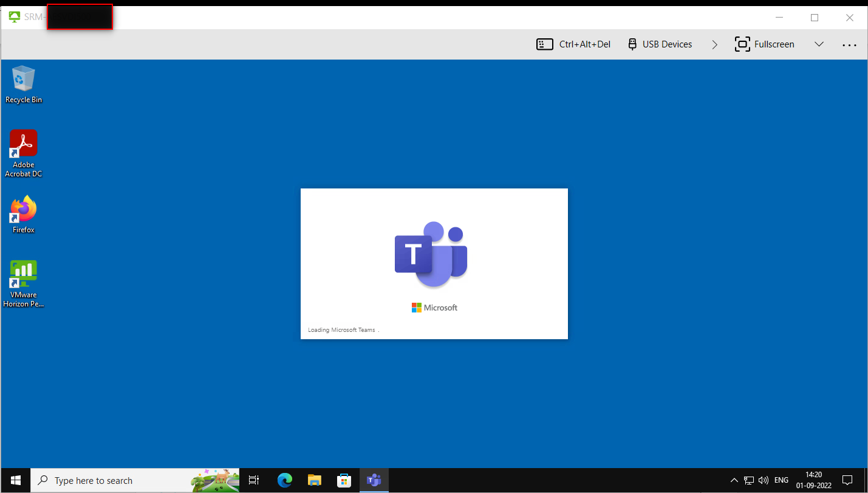This screenshot has height=493, width=868.
Task: Close the Horizon remote session window
Action: pos(850,18)
